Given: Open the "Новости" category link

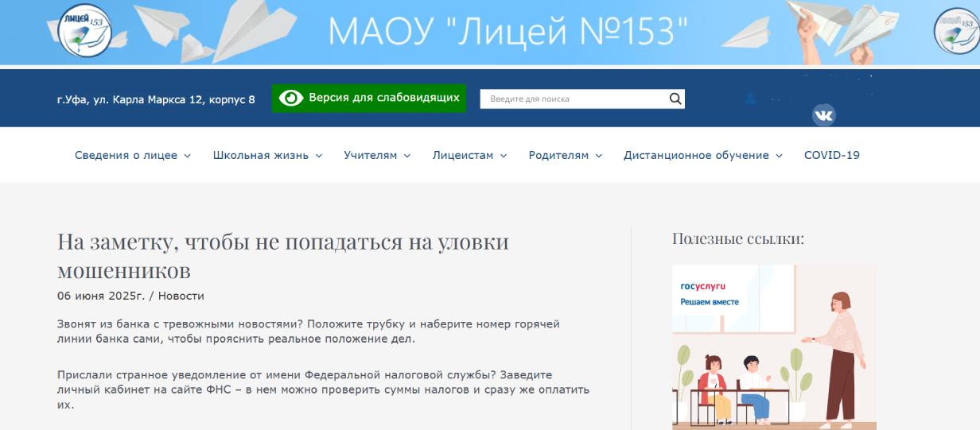Looking at the screenshot, I should pyautogui.click(x=181, y=296).
